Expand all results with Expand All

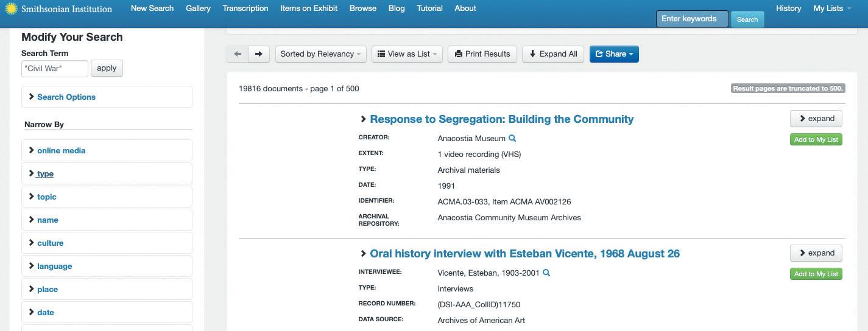point(553,54)
